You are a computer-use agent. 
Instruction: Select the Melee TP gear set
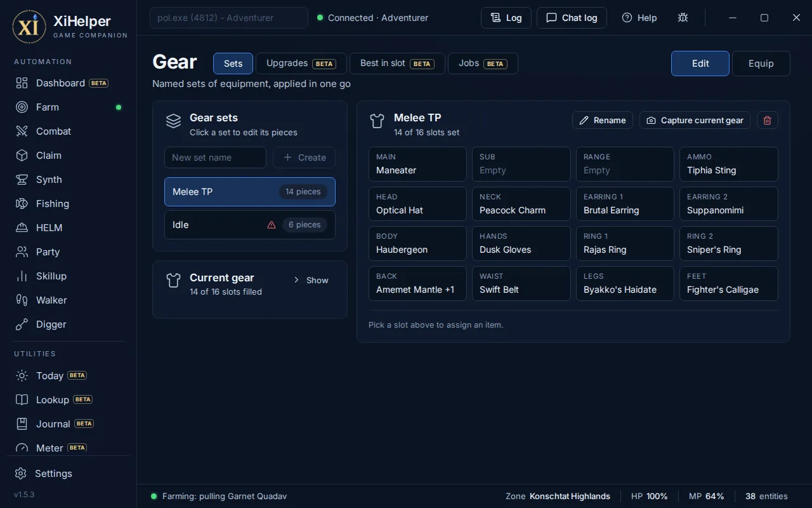pos(250,192)
